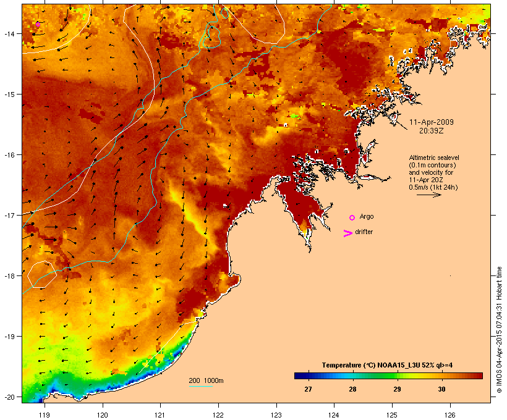
Task: Click the time label 20:39Z
Action: [432, 131]
